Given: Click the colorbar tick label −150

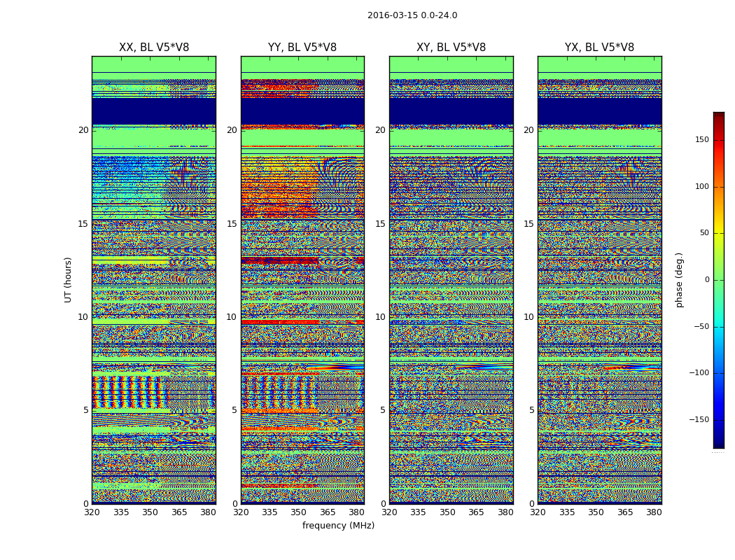Looking at the screenshot, I should (699, 419).
